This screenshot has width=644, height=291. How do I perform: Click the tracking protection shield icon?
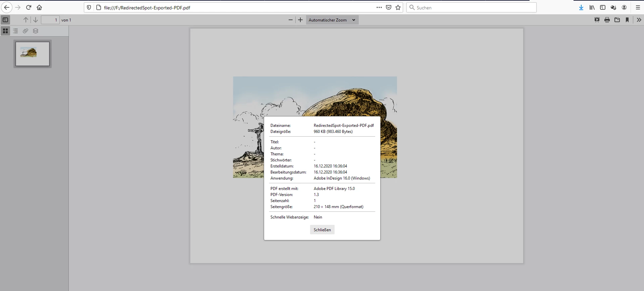pos(89,7)
